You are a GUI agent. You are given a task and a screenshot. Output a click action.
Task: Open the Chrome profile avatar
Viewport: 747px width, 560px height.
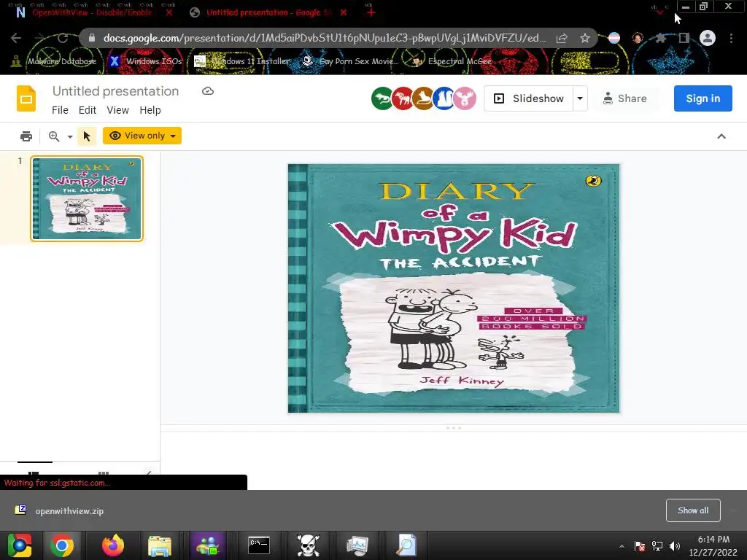708,38
